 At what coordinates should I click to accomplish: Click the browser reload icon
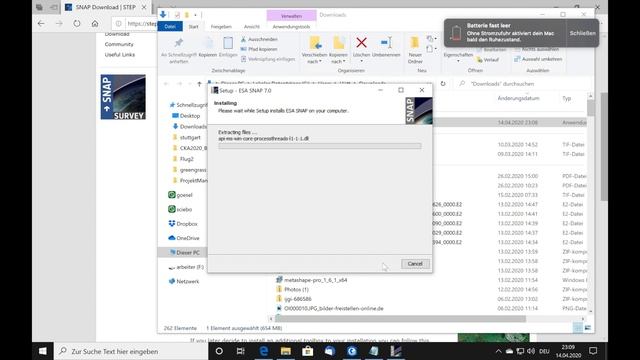(x=77, y=24)
